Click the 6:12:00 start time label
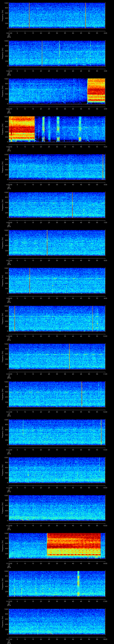This screenshot has width=114, height=644. click(x=9, y=450)
